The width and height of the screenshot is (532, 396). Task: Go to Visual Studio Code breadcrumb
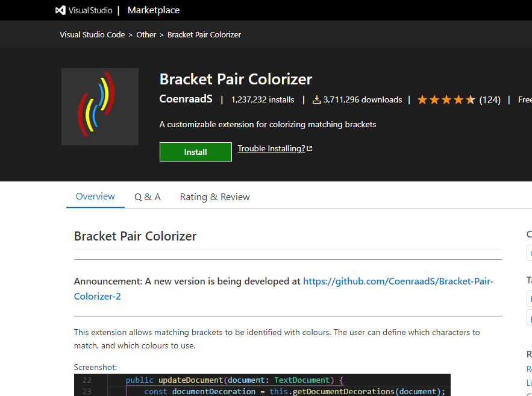point(92,34)
